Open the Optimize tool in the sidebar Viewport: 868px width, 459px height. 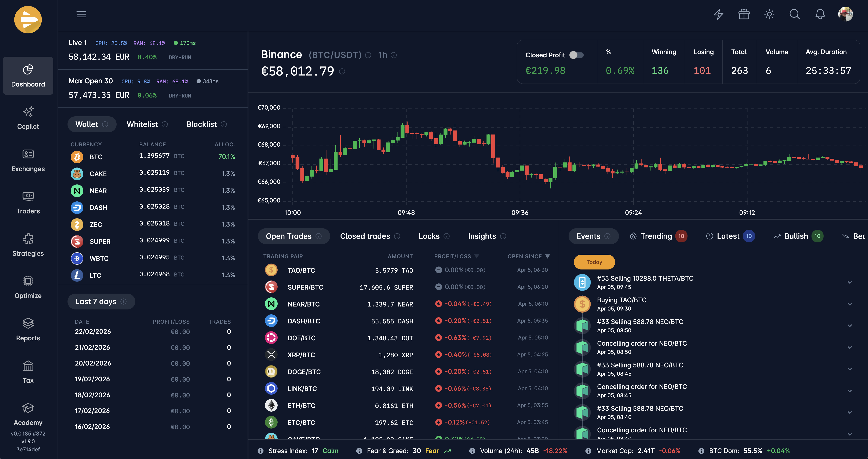pos(28,287)
